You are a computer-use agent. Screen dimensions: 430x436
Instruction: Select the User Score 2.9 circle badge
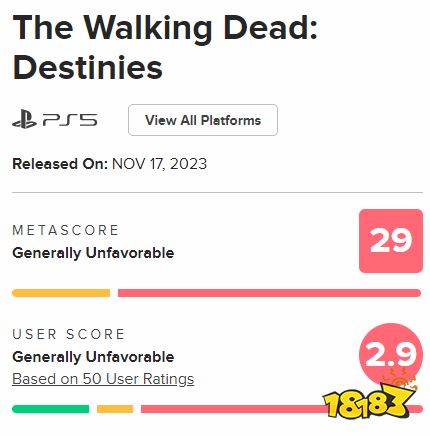tap(391, 354)
